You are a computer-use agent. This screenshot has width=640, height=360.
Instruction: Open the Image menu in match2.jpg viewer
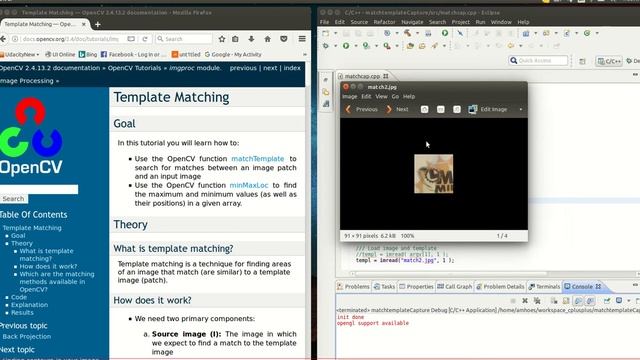tap(349, 97)
